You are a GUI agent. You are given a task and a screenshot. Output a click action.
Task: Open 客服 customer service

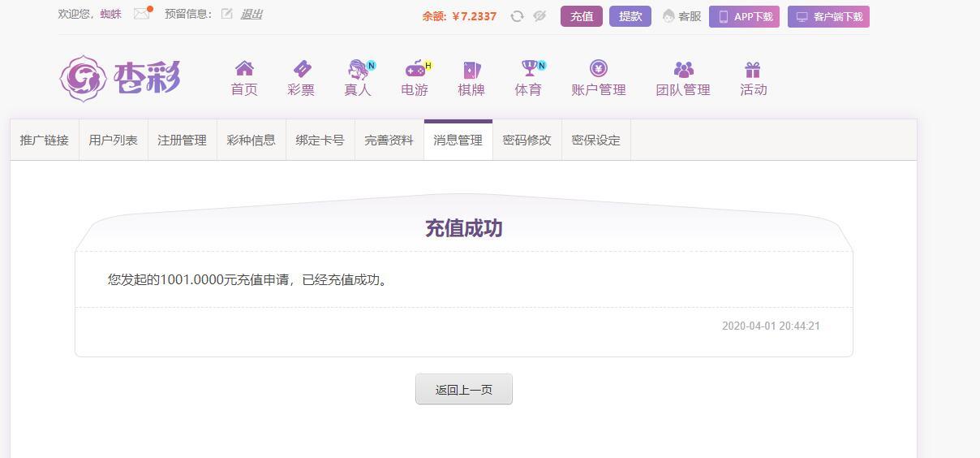(x=681, y=16)
